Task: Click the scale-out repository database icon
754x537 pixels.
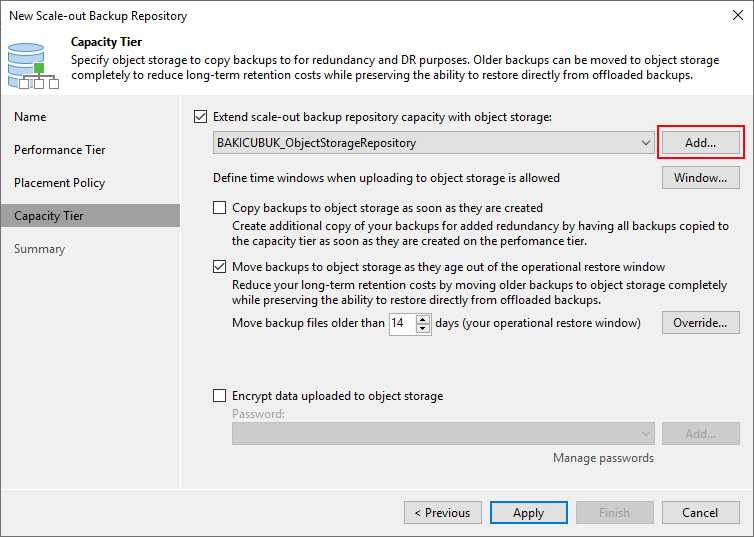Action: [x=33, y=66]
